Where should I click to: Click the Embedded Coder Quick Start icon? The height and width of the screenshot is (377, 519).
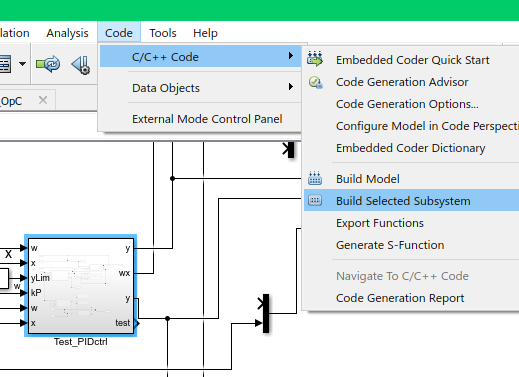pyautogui.click(x=315, y=59)
